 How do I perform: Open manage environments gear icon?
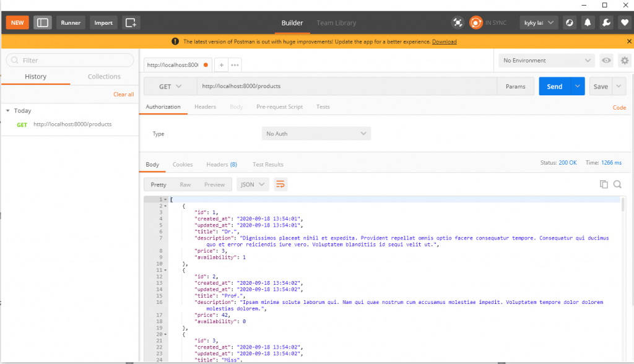(625, 60)
